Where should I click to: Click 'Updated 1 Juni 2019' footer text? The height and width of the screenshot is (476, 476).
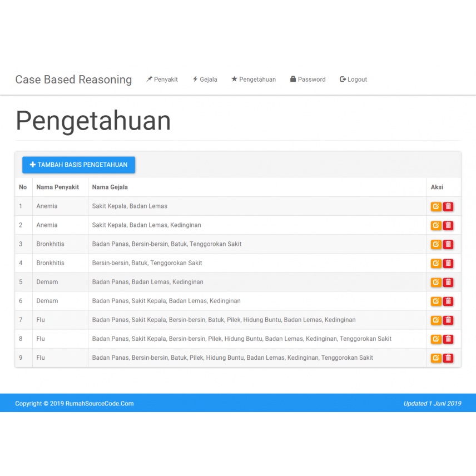pos(432,404)
